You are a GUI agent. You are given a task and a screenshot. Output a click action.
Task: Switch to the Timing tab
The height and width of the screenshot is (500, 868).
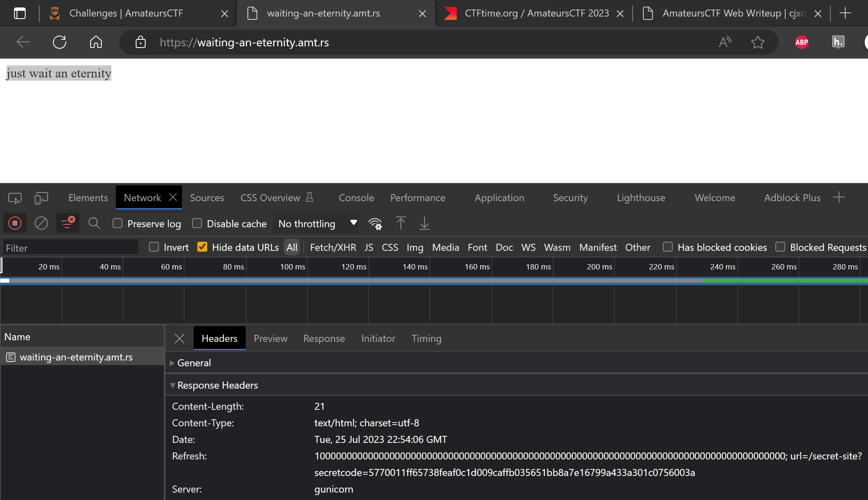coord(427,338)
